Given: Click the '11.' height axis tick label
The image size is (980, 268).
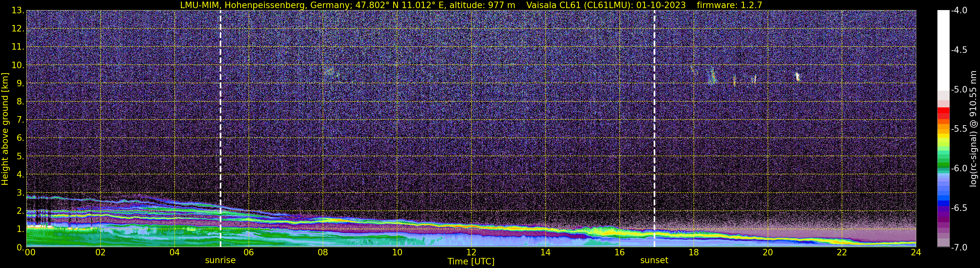Looking at the screenshot, I should [x=18, y=47].
